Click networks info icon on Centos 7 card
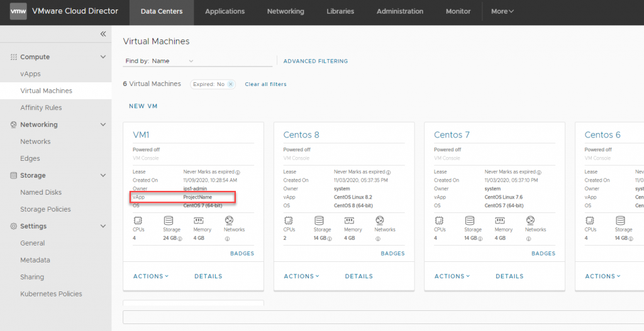 pos(528,239)
